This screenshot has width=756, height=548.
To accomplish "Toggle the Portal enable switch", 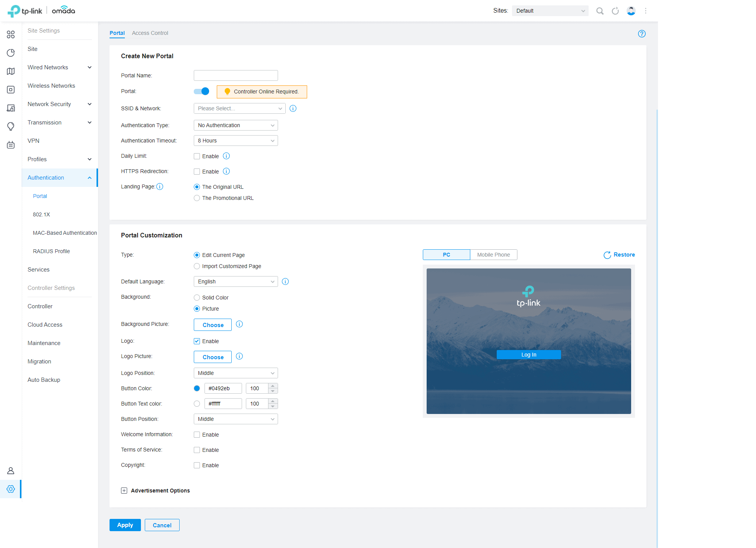I will (201, 91).
